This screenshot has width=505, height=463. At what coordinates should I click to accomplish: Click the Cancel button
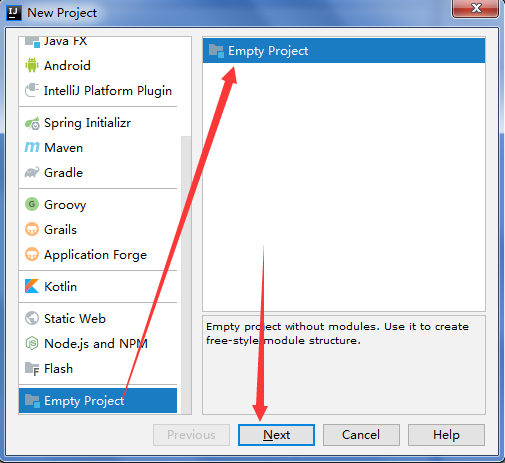361,435
